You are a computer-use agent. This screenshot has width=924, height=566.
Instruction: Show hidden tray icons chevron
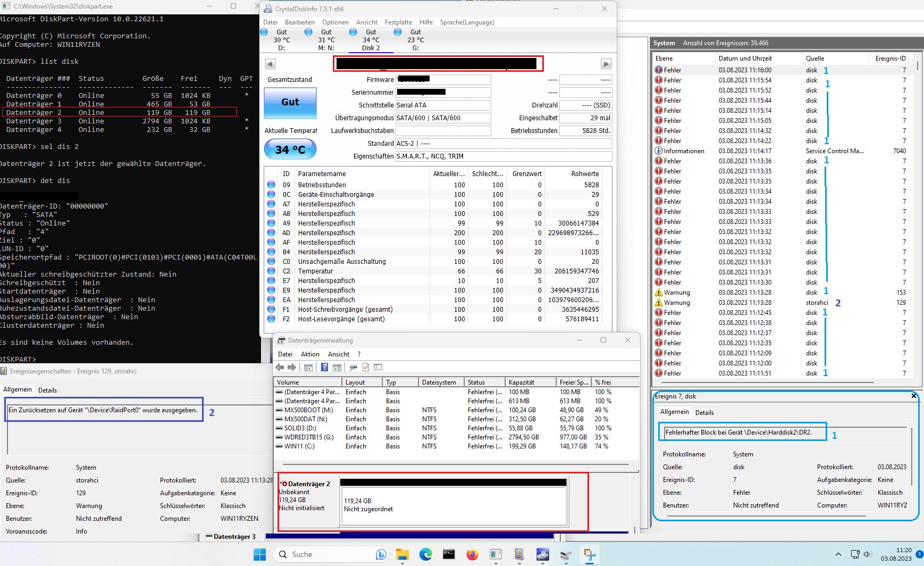838,554
